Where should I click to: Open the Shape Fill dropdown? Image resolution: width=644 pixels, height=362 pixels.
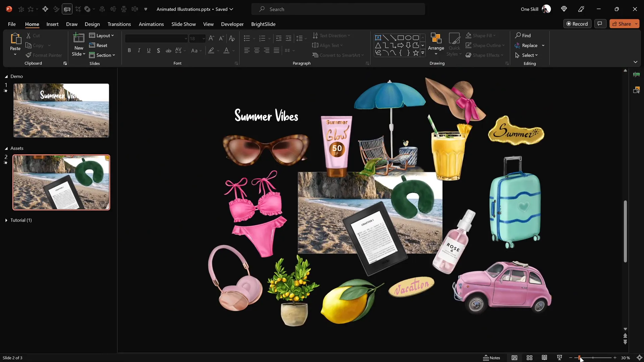coord(495,36)
